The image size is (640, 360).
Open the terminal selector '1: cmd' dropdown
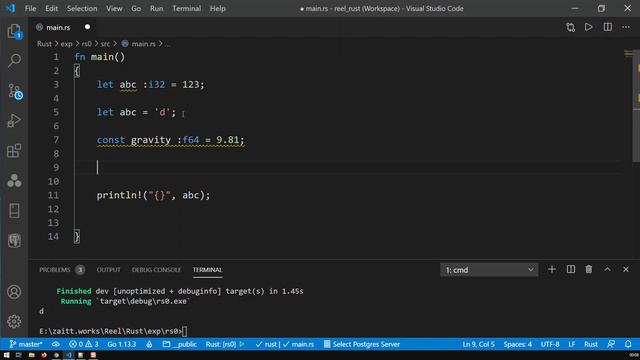pos(489,270)
